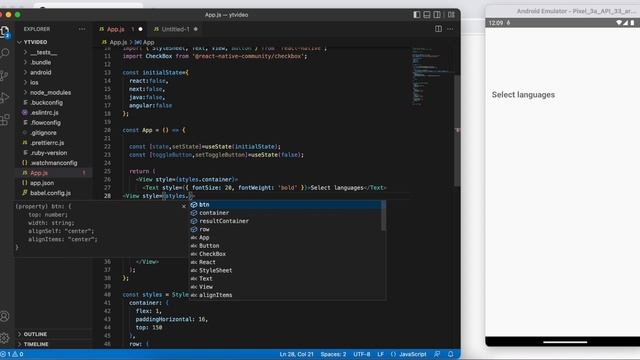Viewport: 640px width, 360px height.
Task: Close the suggestion details pane
Action: [184, 206]
